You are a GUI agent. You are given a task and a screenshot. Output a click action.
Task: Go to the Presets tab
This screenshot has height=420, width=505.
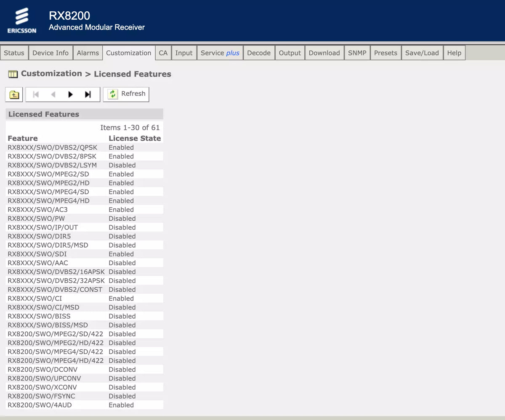click(385, 53)
